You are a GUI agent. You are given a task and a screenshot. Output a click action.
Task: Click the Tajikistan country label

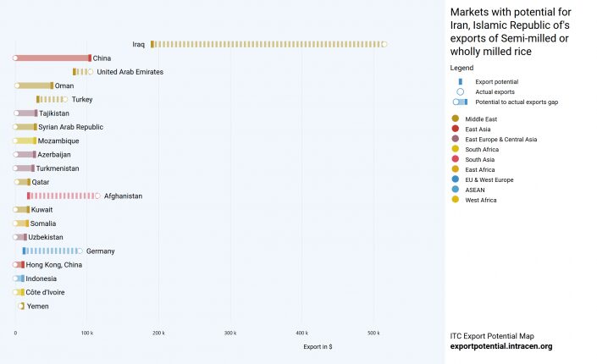(x=54, y=113)
